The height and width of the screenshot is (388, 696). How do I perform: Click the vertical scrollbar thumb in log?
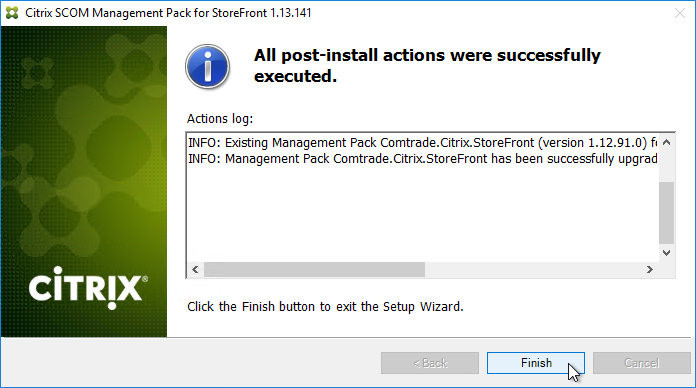pyautogui.click(x=666, y=213)
